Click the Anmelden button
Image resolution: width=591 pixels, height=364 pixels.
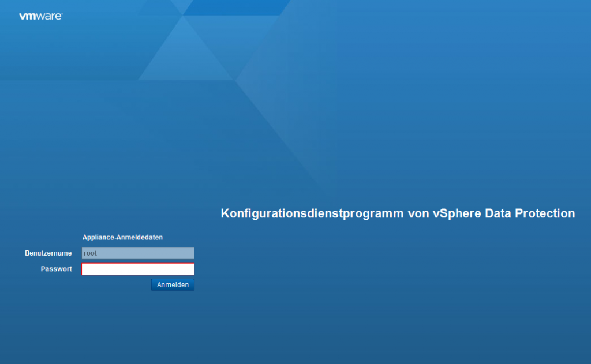pyautogui.click(x=173, y=285)
